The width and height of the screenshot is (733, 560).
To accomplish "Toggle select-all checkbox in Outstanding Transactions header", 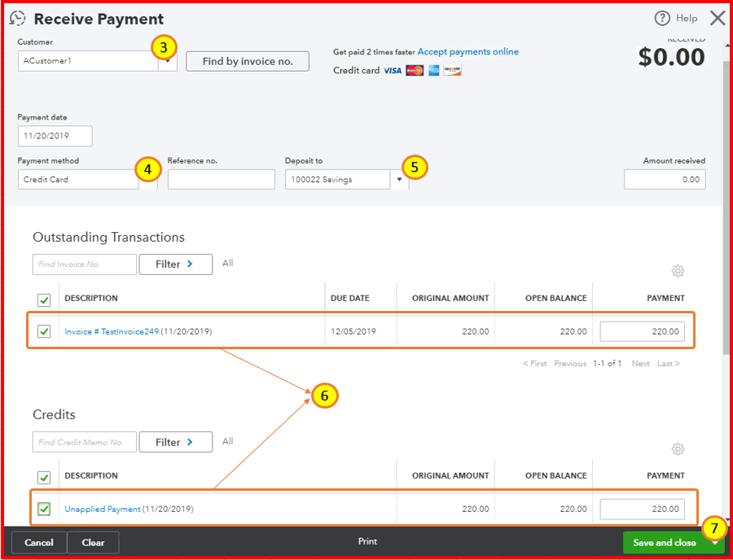I will click(x=44, y=300).
